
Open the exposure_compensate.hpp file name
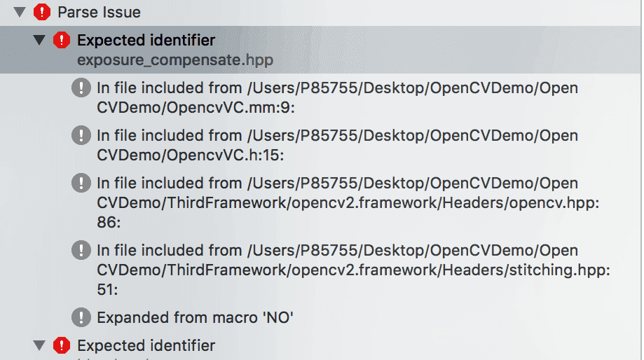point(174,60)
